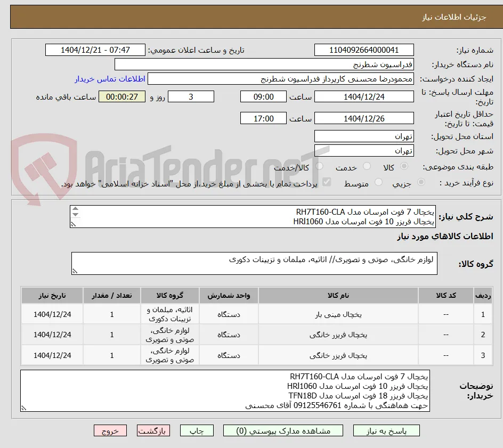Viewport: 503px width, 448px height.
Task: Select row 2 item یخچال فریزر خانگی
Action: click(x=338, y=335)
